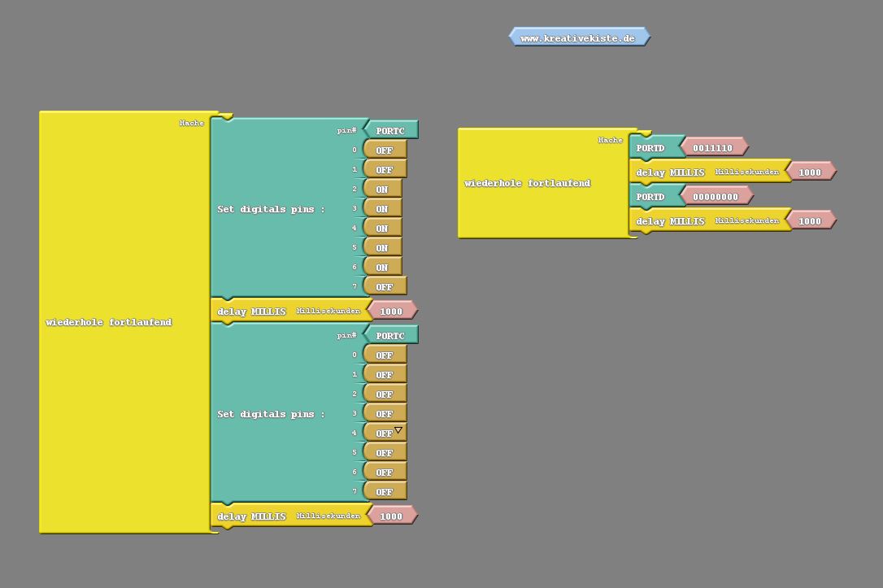Click the www.kreativekiste.de label

(578, 37)
